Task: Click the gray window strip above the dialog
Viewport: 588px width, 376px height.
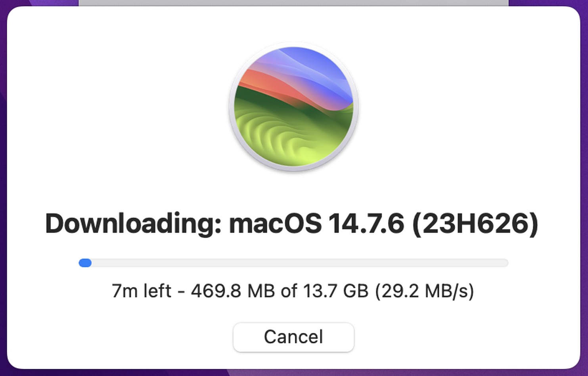Action: pyautogui.click(x=293, y=3)
